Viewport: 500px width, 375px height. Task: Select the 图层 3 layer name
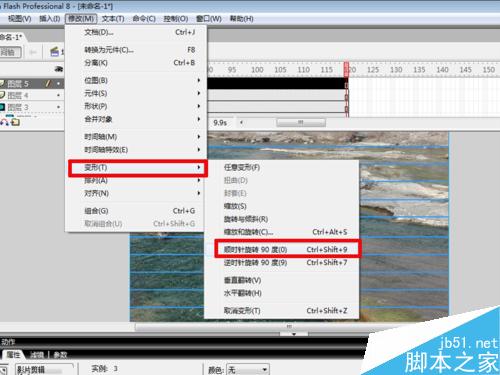[x=18, y=107]
